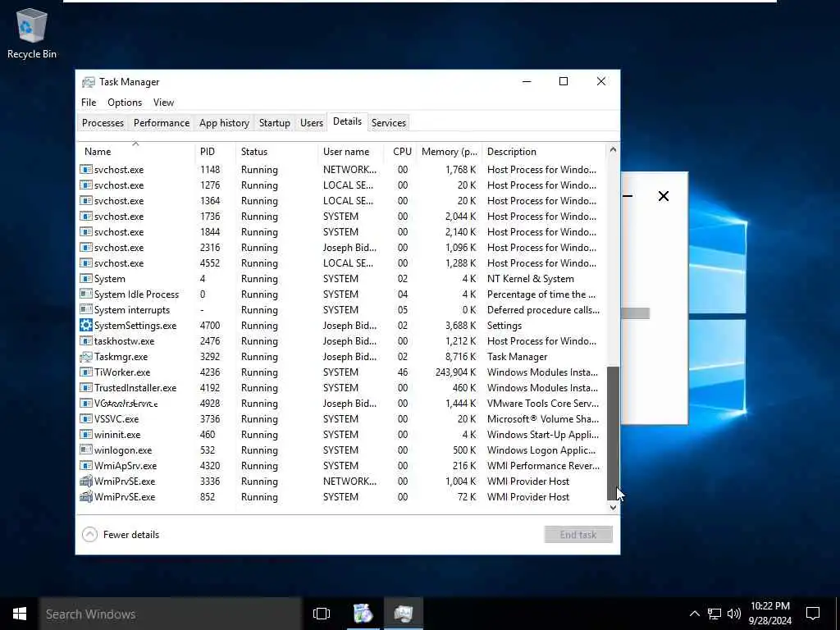
Task: Click "NT Kernel & System" description
Action: 531,279
